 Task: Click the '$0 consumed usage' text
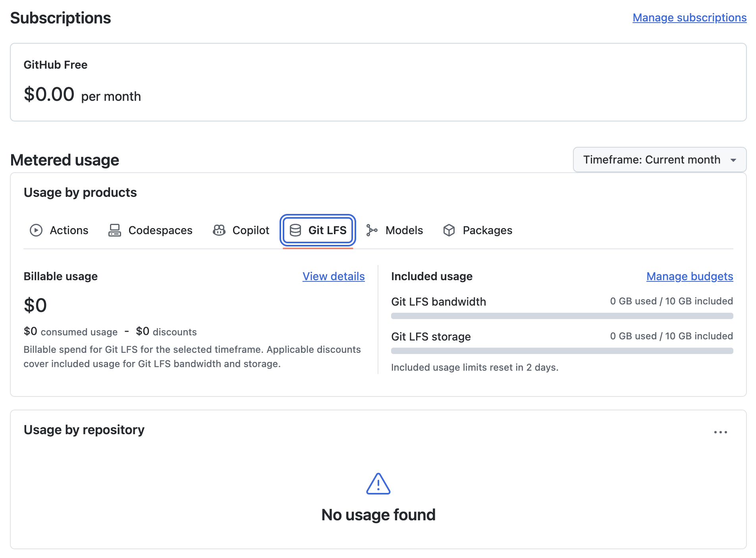pyautogui.click(x=71, y=331)
